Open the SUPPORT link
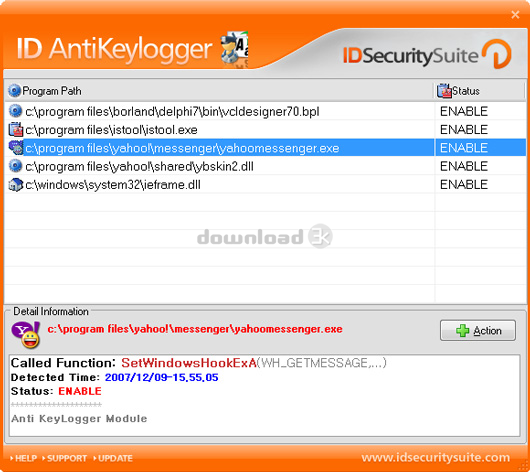The width and height of the screenshot is (530, 472). (64, 458)
